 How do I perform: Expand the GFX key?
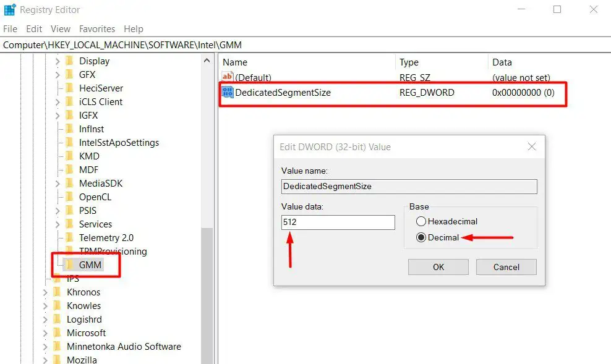[58, 75]
